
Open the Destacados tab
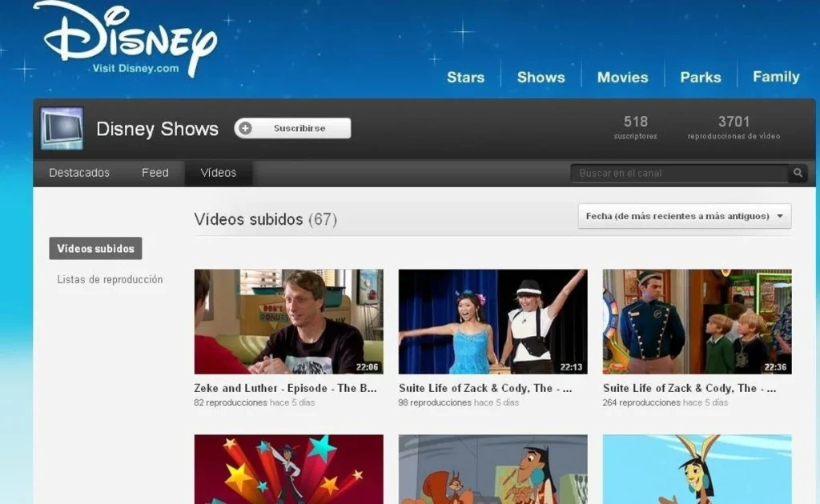coord(79,173)
